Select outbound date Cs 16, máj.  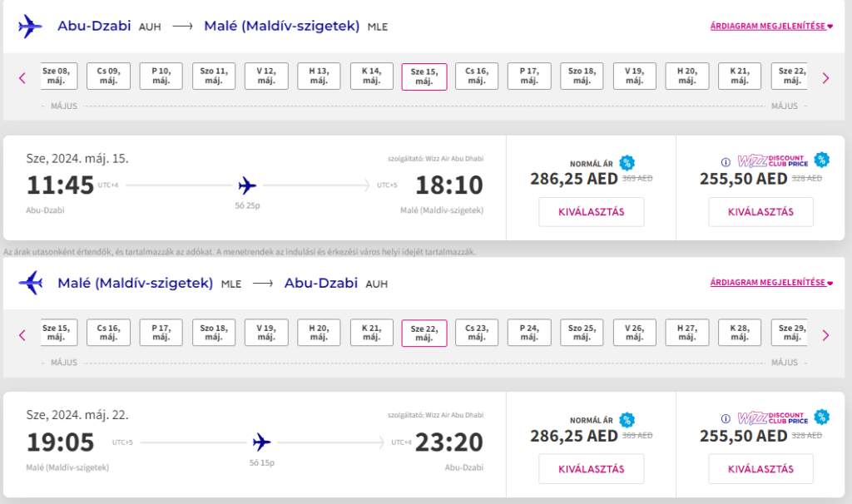click(477, 76)
